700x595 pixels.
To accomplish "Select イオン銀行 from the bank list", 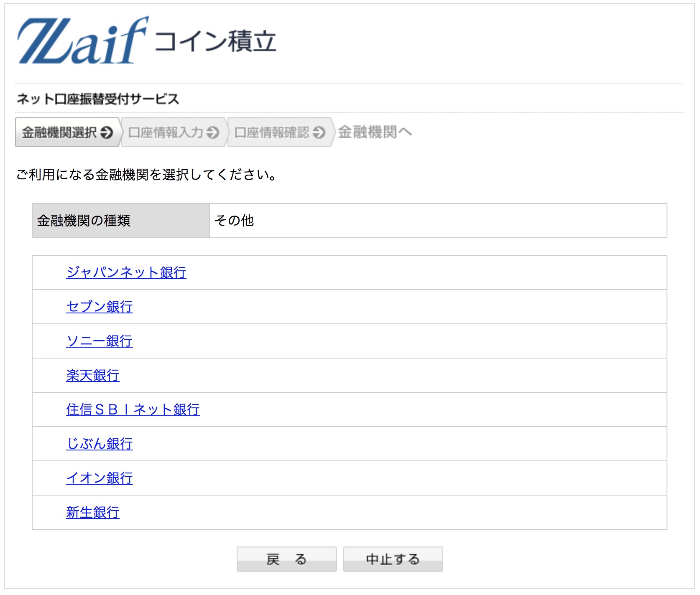I will [x=100, y=478].
